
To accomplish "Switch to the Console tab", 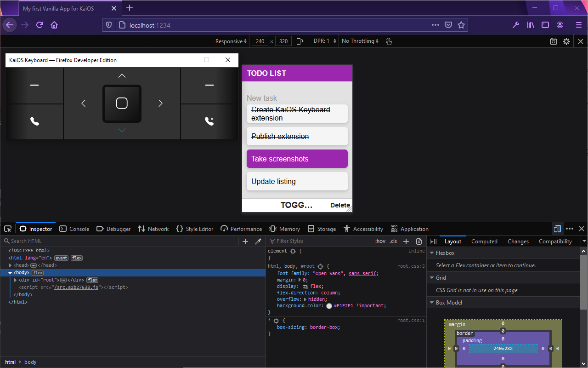I will (x=74, y=229).
